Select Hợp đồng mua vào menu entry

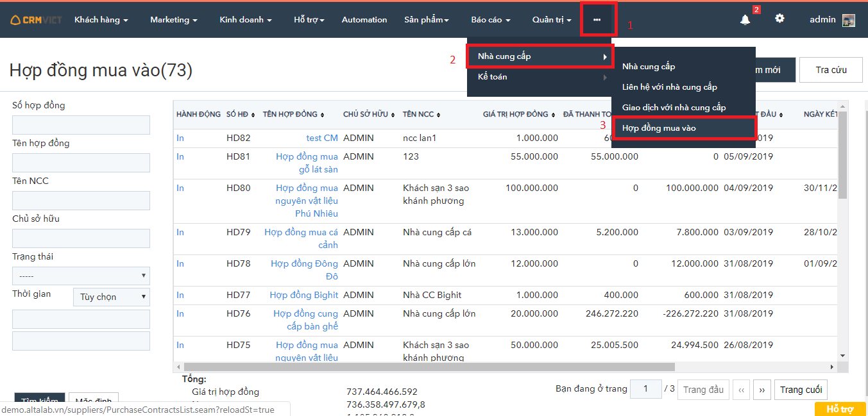point(683,128)
